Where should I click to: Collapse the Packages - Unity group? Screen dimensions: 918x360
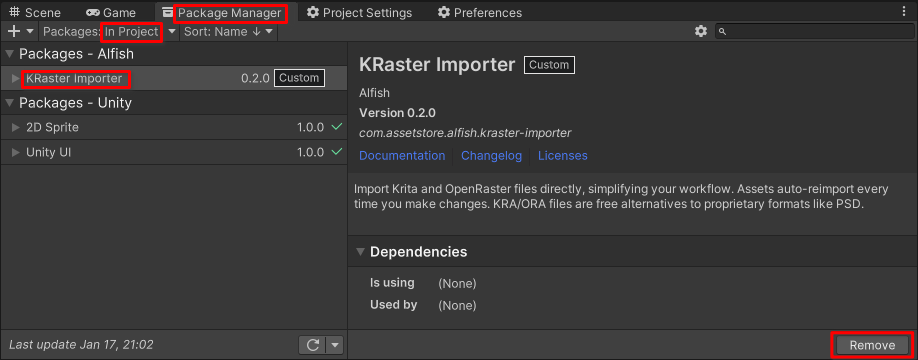(x=9, y=103)
